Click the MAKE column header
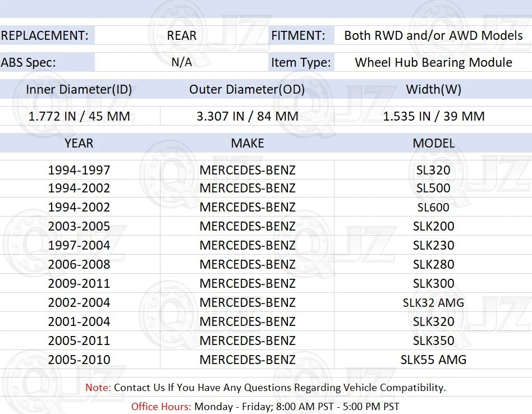 tap(247, 143)
